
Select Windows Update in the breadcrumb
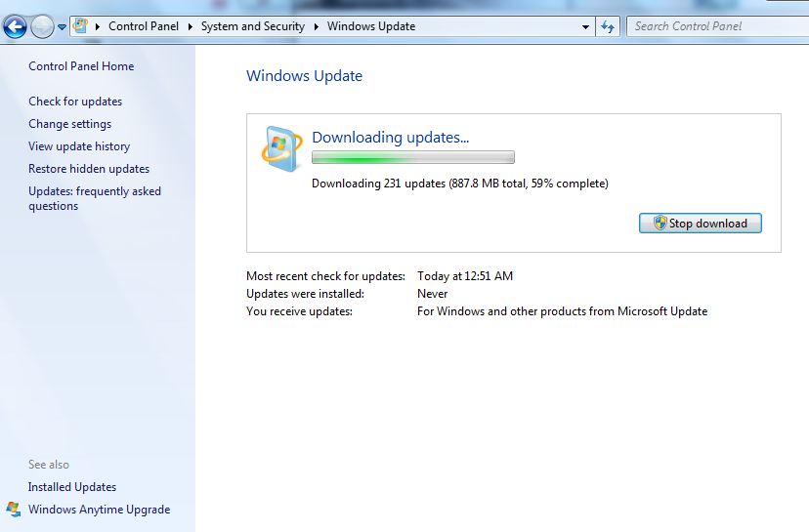click(x=371, y=26)
